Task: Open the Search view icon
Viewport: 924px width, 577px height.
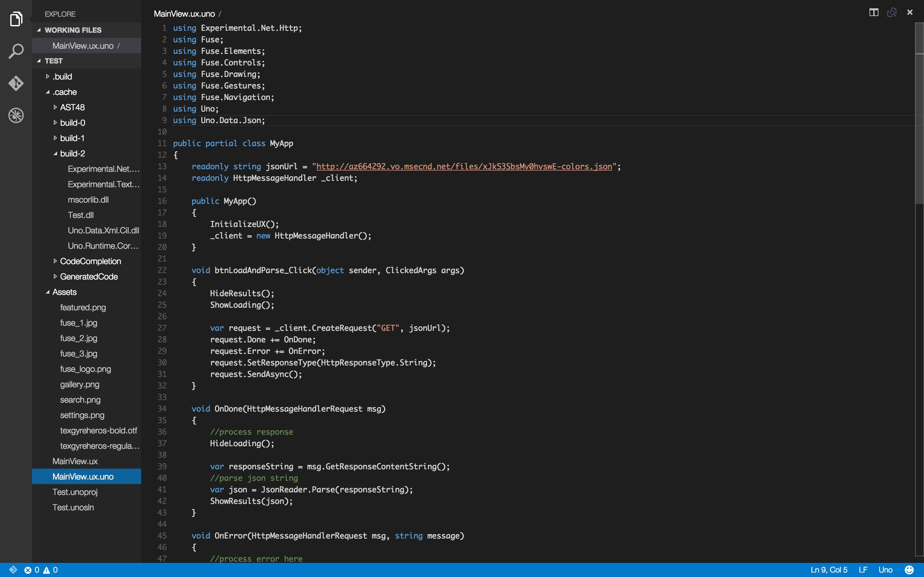Action: tap(16, 51)
